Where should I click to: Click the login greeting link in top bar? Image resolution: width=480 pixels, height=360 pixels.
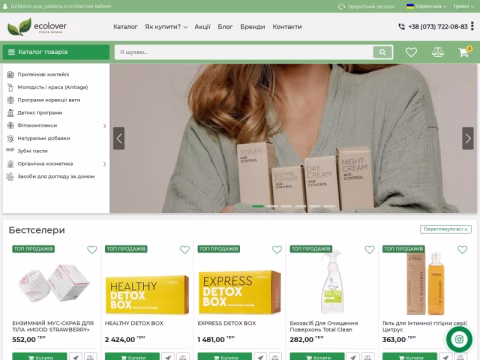point(61,6)
